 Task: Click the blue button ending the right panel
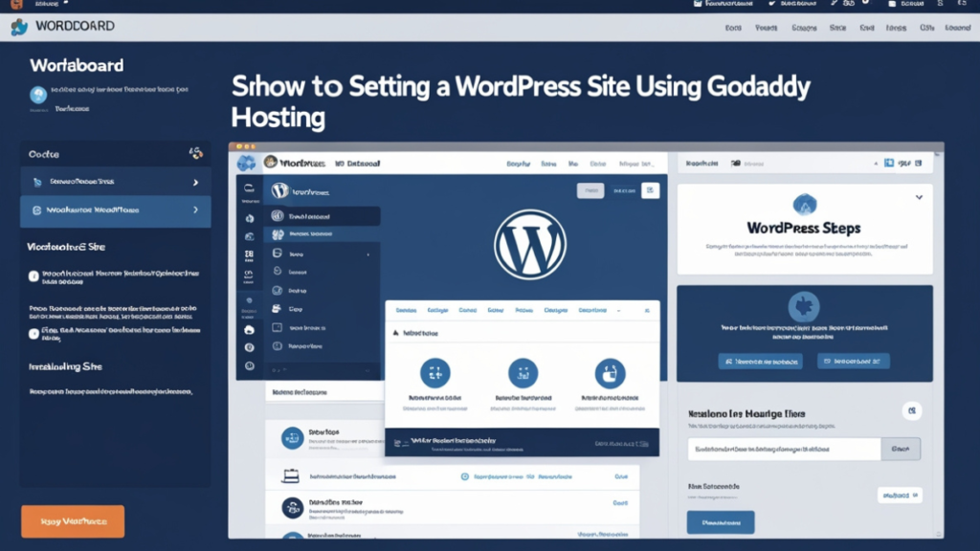coord(721,522)
